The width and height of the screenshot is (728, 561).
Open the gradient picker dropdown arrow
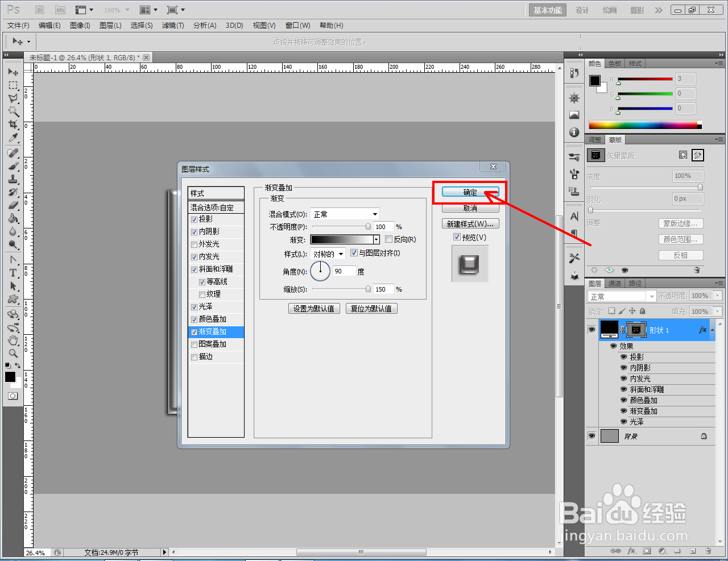377,240
